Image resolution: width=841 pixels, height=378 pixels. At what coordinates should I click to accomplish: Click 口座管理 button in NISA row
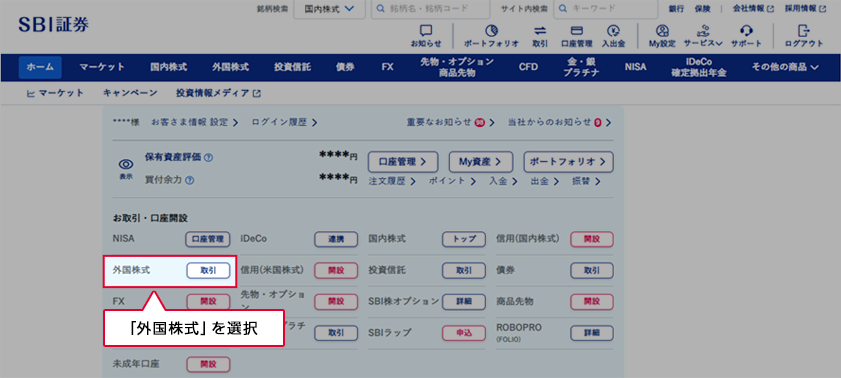click(x=208, y=239)
